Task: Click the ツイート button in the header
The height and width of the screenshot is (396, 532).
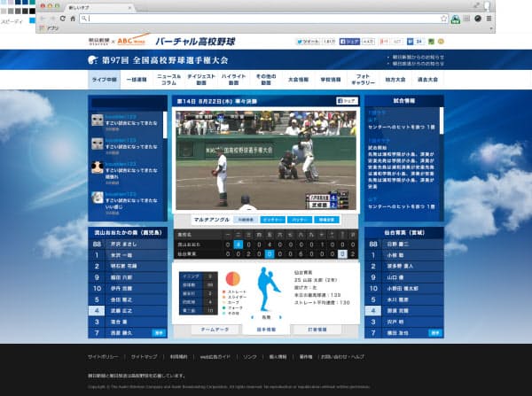Action: [308, 41]
